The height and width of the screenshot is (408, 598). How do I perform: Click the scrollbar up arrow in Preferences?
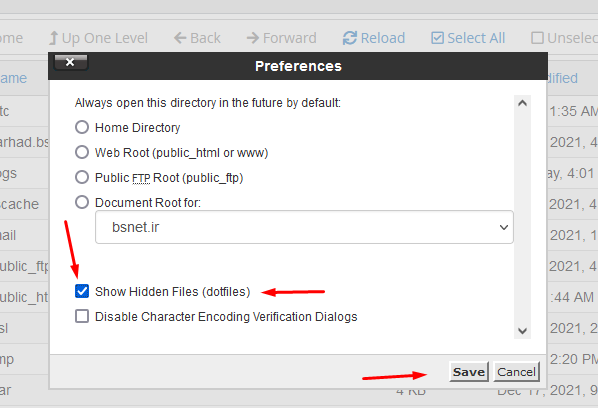tap(522, 103)
